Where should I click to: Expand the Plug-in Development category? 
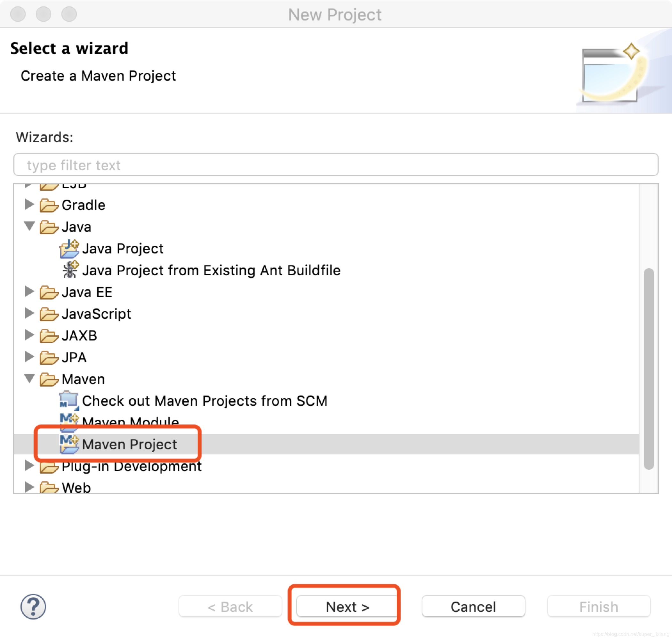point(30,465)
